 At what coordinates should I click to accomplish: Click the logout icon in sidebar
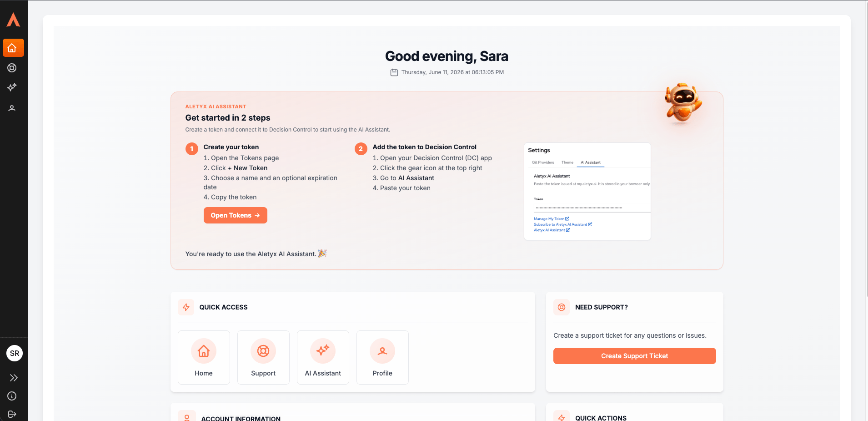coord(12,414)
